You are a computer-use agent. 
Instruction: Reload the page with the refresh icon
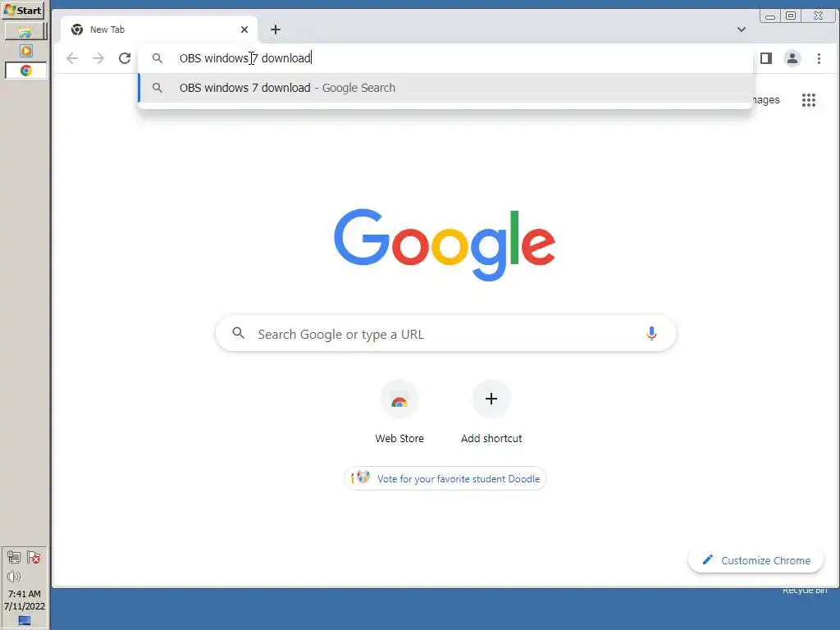click(125, 58)
